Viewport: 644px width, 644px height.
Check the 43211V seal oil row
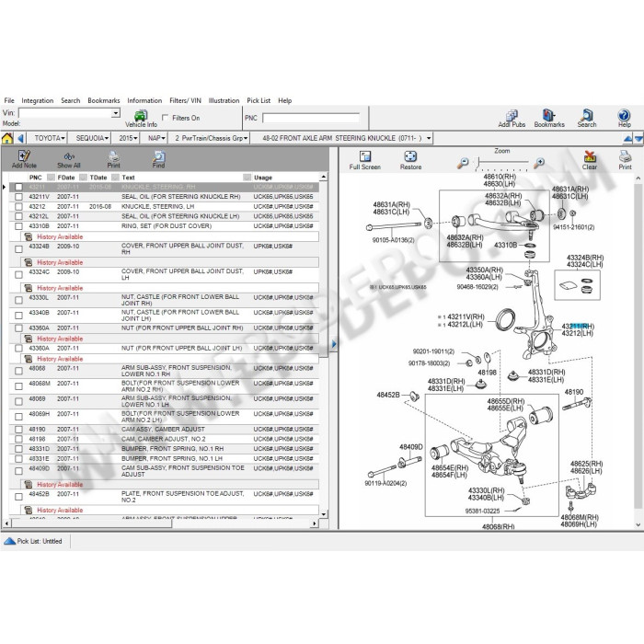pyautogui.click(x=18, y=197)
